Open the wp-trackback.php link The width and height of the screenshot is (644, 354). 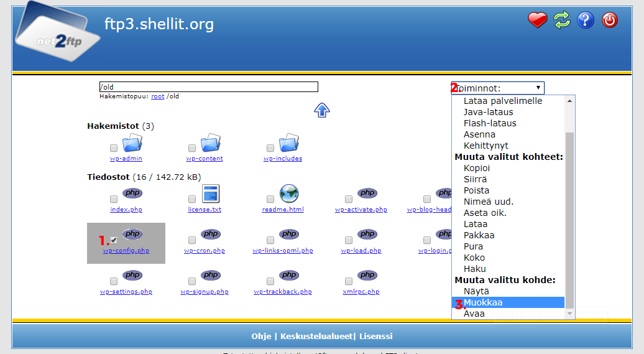[x=283, y=292]
